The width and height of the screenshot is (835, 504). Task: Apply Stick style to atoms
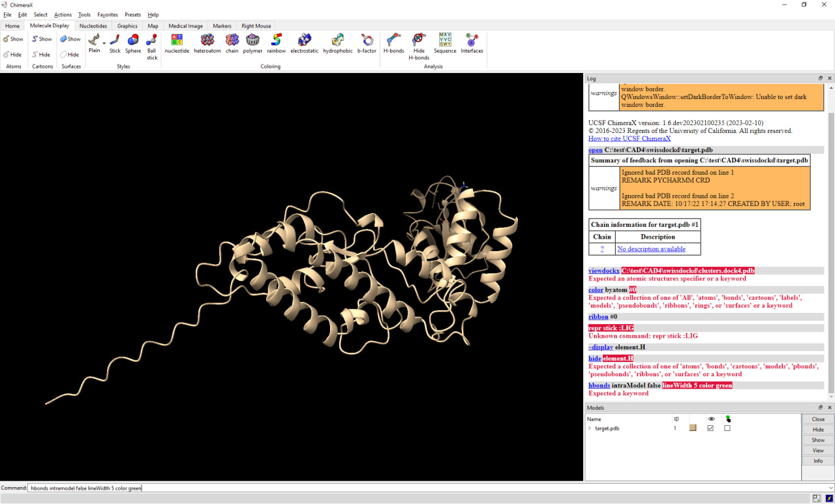point(115,43)
